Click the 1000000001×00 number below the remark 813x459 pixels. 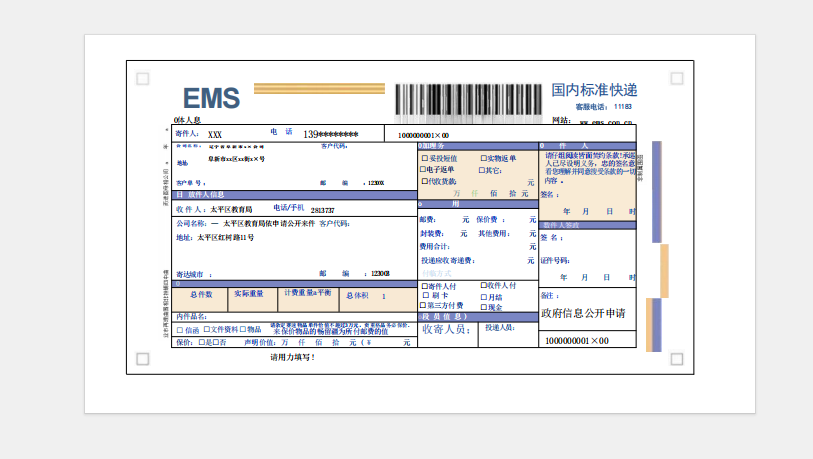click(x=577, y=341)
